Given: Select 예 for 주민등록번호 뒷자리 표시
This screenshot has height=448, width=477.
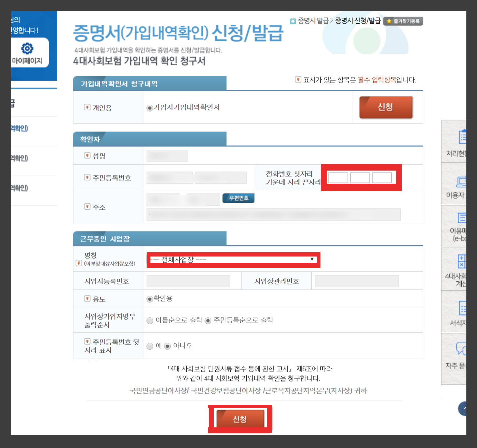Looking at the screenshot, I should [x=150, y=346].
